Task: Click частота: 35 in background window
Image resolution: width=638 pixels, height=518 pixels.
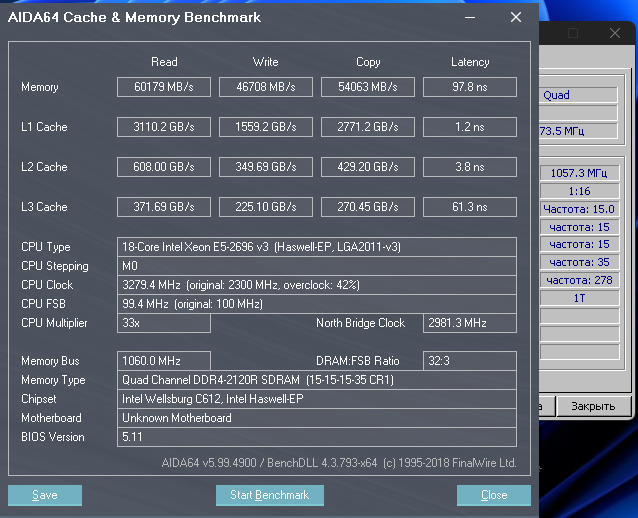Action: pos(579,262)
